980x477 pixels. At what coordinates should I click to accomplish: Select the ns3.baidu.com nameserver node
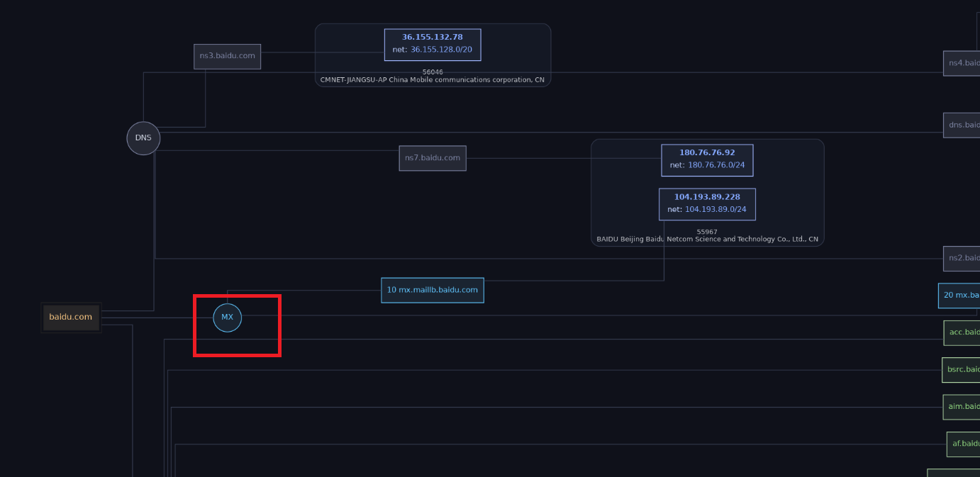point(227,56)
